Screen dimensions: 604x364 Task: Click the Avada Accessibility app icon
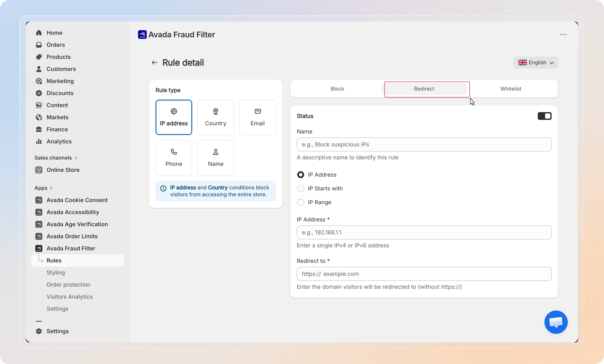[x=39, y=212]
